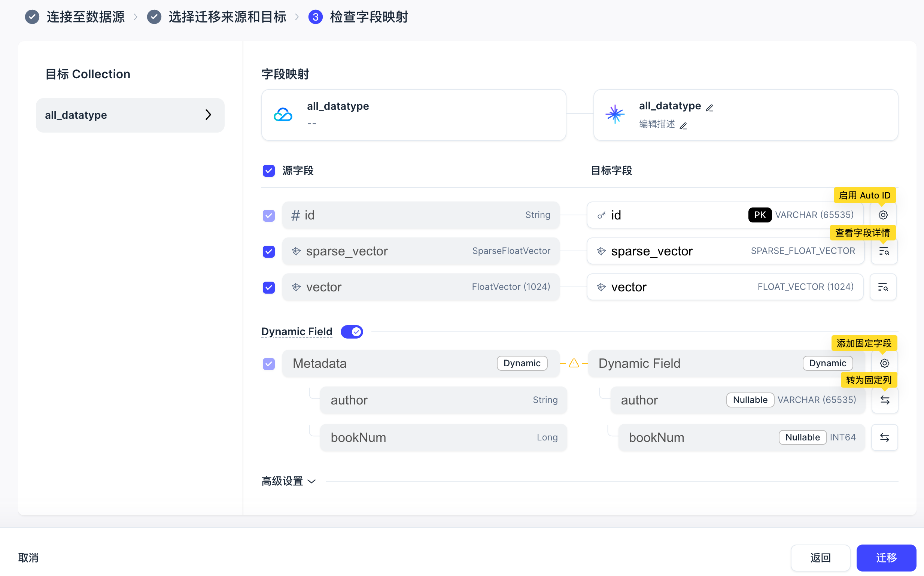
Task: Click the target starburst collection icon
Action: 615,115
